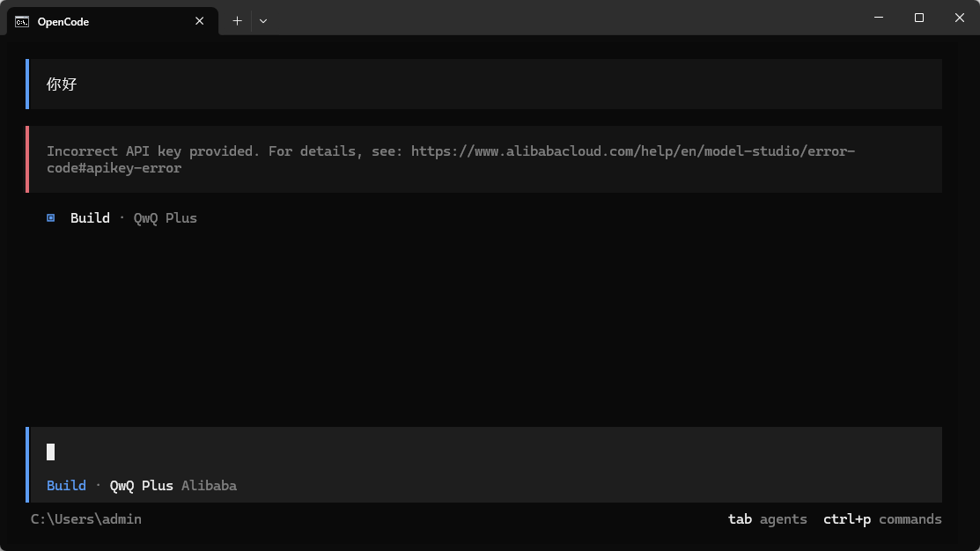Click 'Incorrect API key provided' error text
980x551 pixels.
point(152,151)
